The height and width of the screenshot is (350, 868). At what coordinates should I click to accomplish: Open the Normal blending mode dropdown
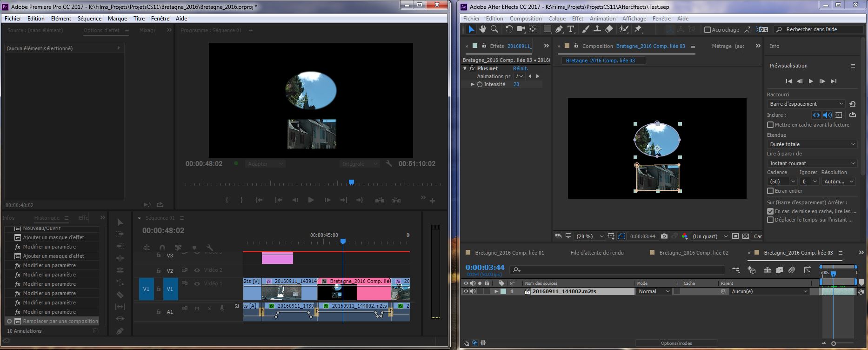click(x=654, y=291)
